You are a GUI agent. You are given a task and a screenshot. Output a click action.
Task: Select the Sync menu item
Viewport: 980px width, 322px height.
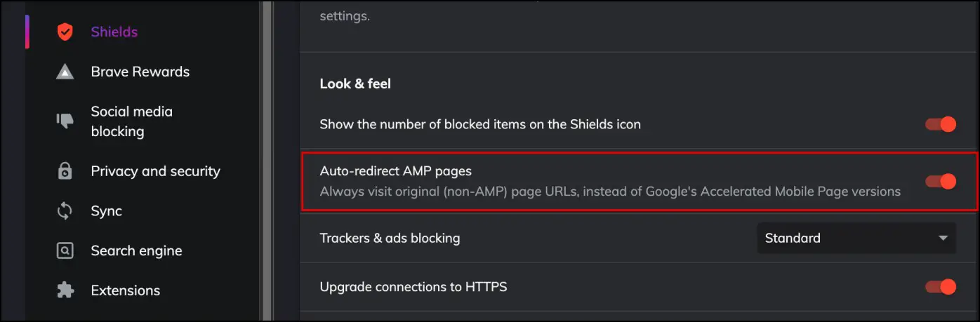coord(107,211)
